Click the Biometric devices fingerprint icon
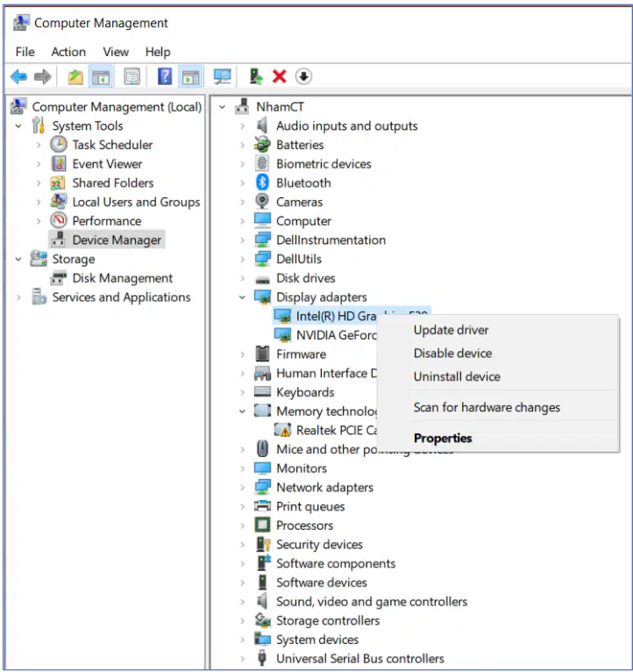The image size is (633, 672). [x=262, y=164]
